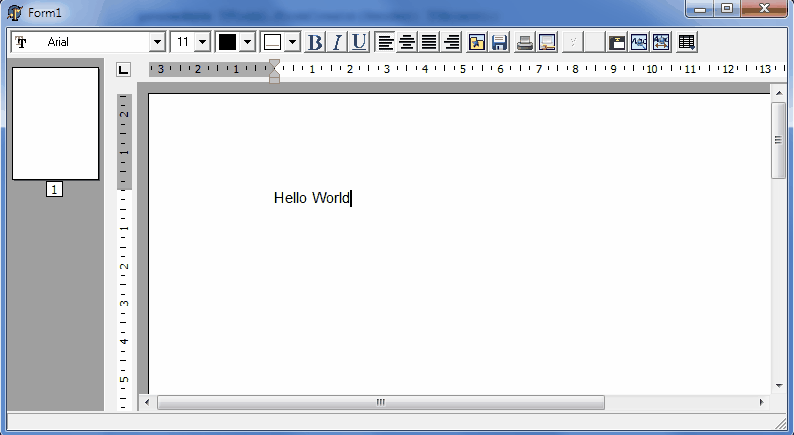Print the document
This screenshot has height=435, width=794.
525,42
